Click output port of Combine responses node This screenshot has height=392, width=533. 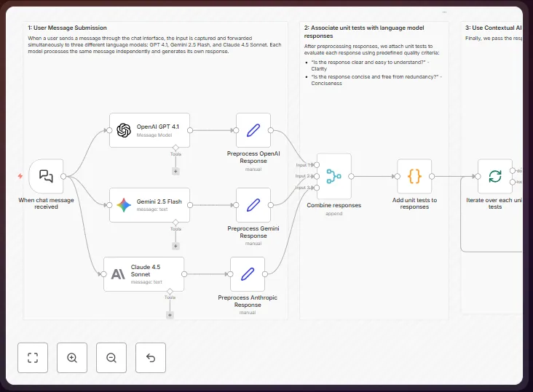tap(351, 176)
